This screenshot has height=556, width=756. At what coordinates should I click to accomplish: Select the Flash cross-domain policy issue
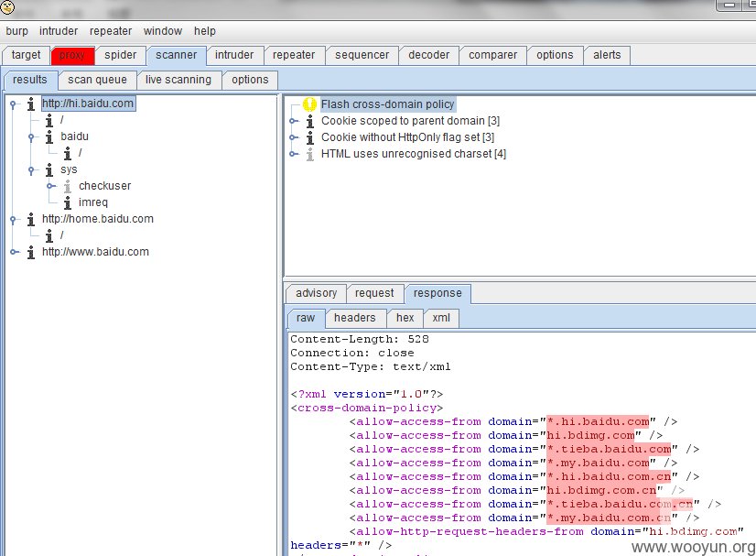point(388,104)
